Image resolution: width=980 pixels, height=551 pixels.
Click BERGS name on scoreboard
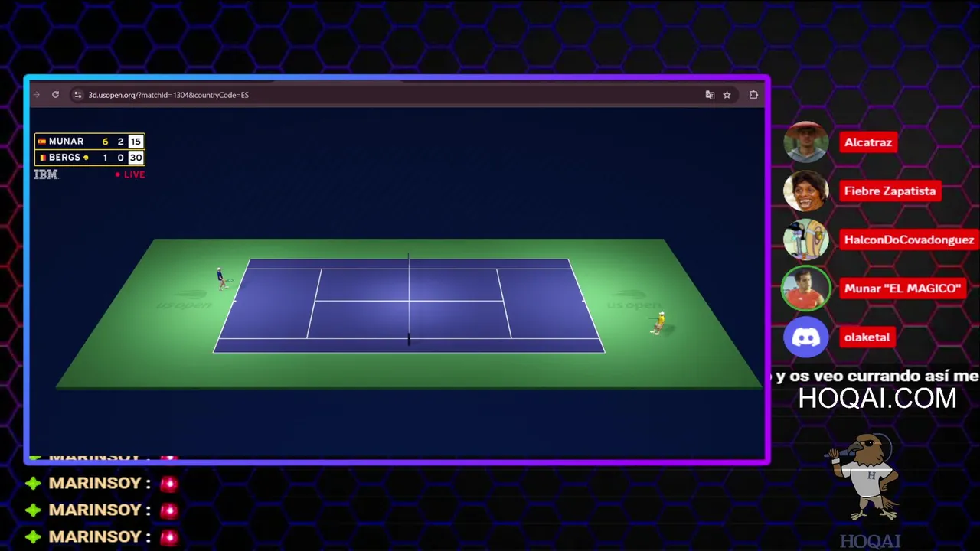64,158
